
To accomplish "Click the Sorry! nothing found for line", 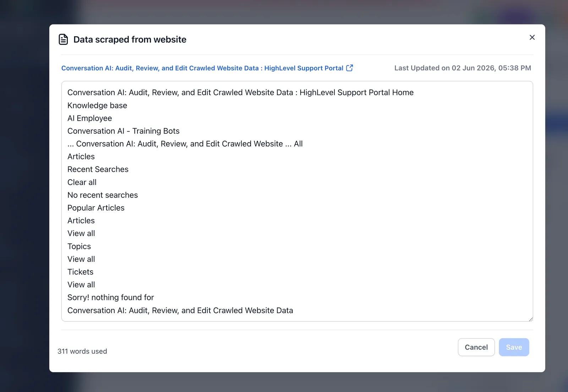I will point(111,298).
